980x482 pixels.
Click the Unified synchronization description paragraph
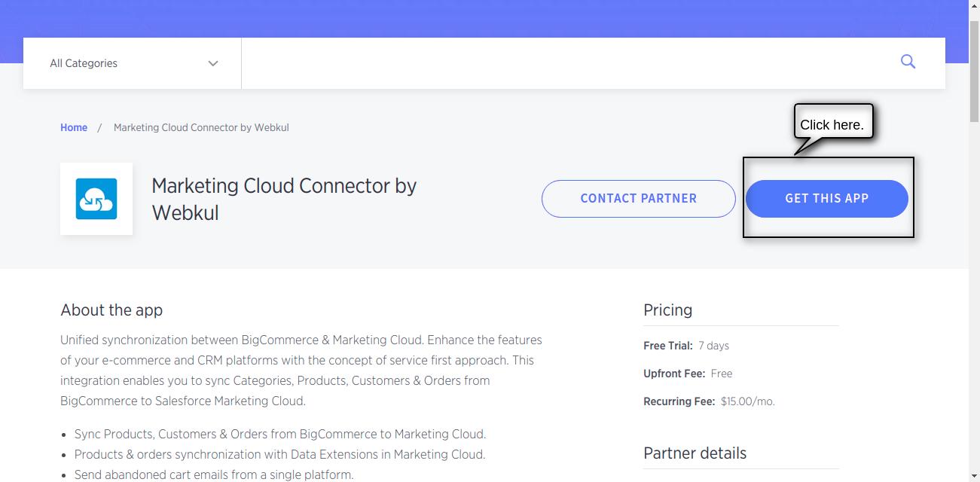pyautogui.click(x=301, y=371)
